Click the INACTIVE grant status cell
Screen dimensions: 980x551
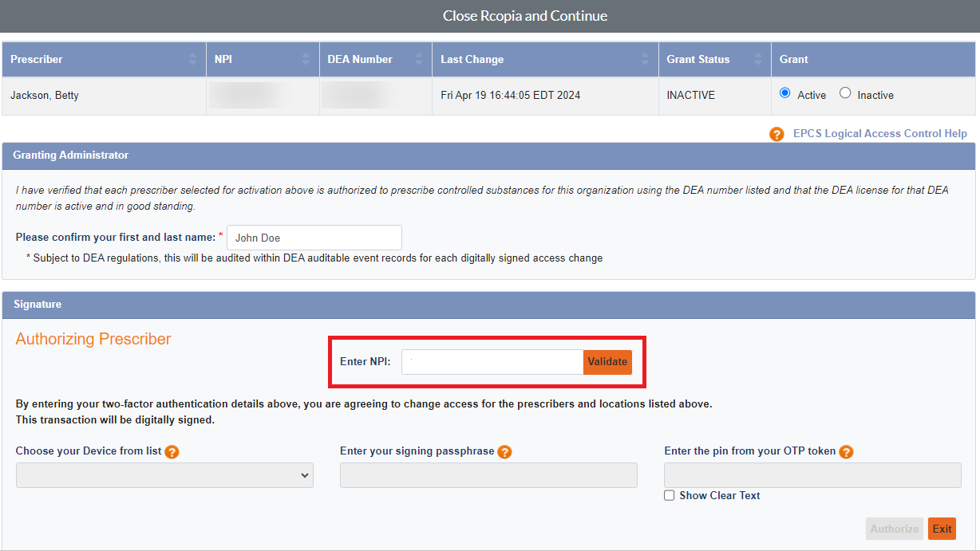[x=715, y=96]
